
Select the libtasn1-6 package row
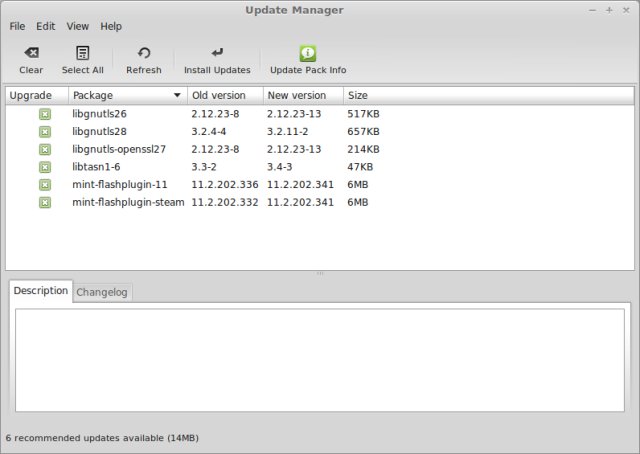320,167
